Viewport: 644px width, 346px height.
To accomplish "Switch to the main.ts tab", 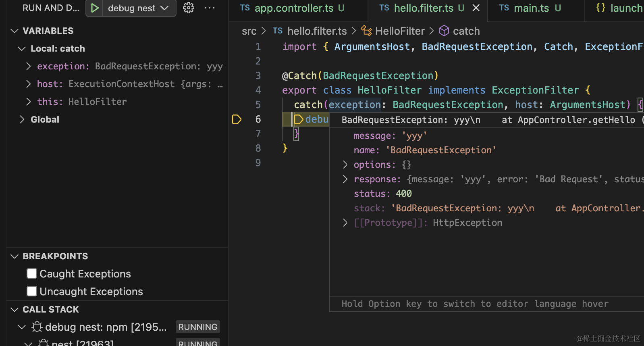I will coord(531,8).
